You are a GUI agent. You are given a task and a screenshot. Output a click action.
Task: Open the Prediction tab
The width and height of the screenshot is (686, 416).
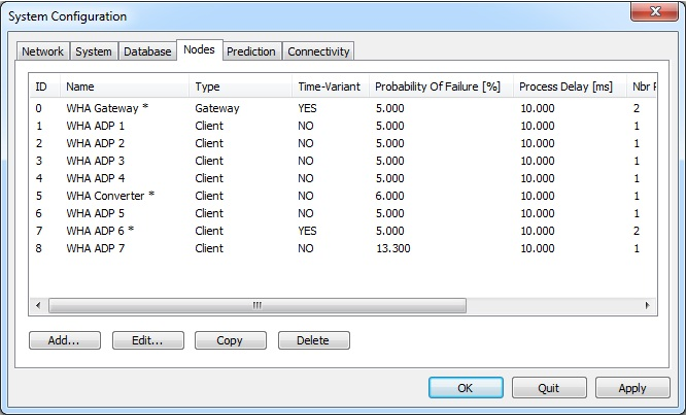click(x=251, y=52)
